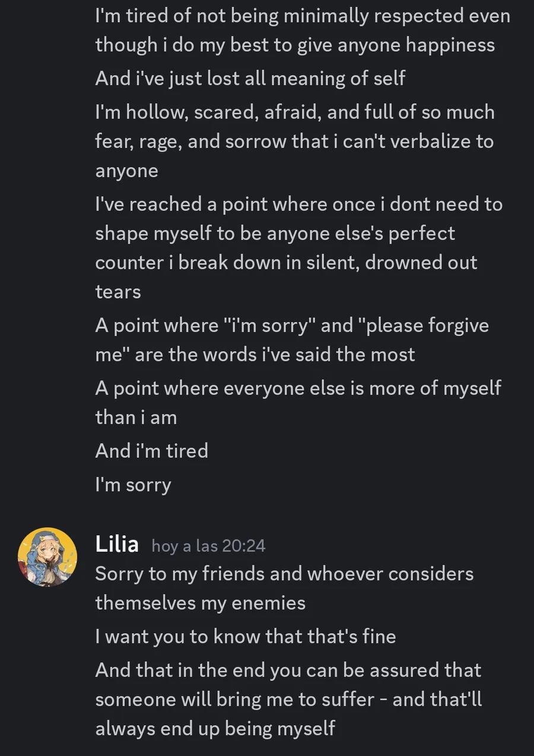Tap the line 'themselves my enemies'

200,603
